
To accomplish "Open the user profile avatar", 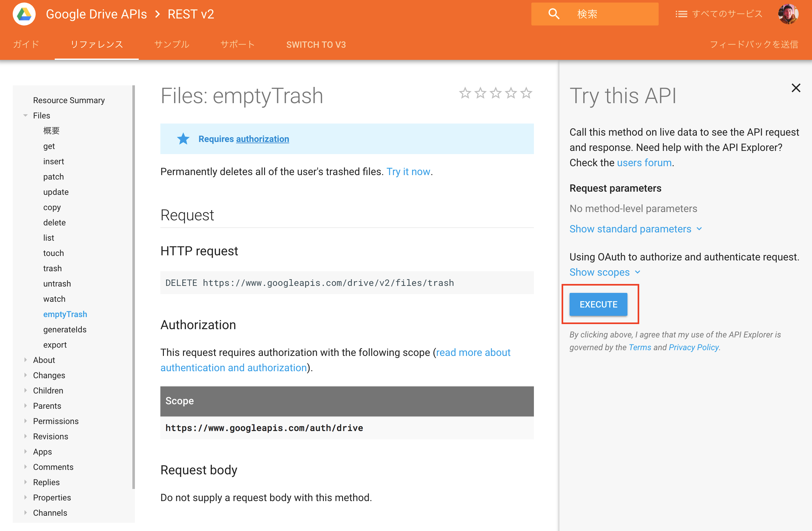I will coord(788,14).
